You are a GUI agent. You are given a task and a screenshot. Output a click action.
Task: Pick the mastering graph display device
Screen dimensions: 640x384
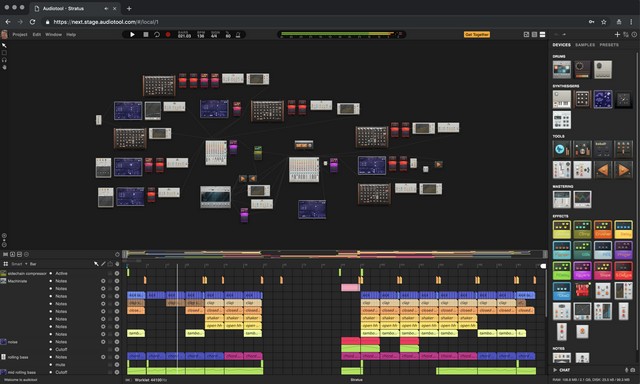[x=582, y=200]
